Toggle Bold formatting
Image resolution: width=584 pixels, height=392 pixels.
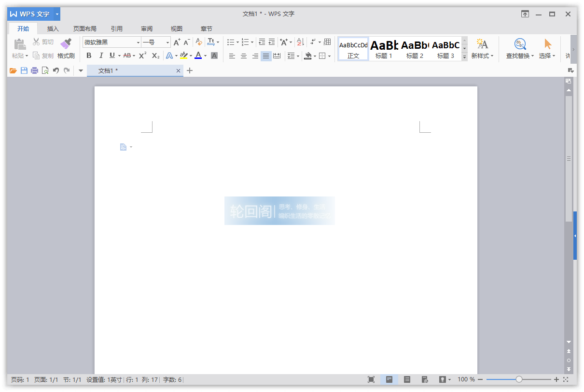click(89, 56)
